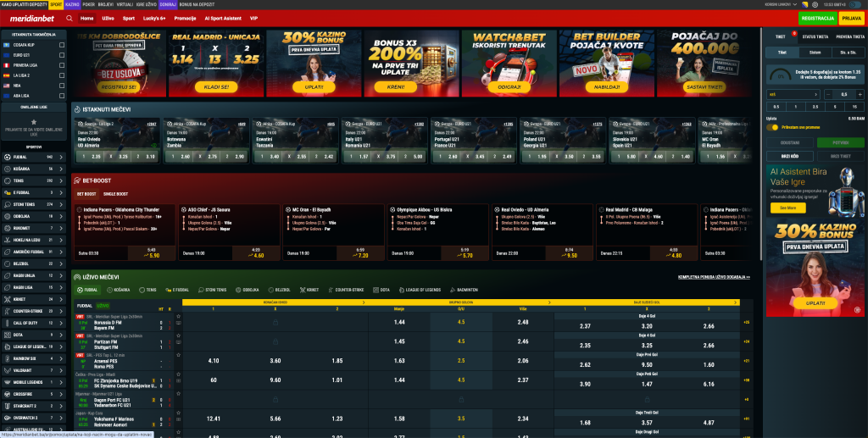Select Counter-Strike in live matches bar
Viewport: 868px width, 438px height.
tap(347, 290)
